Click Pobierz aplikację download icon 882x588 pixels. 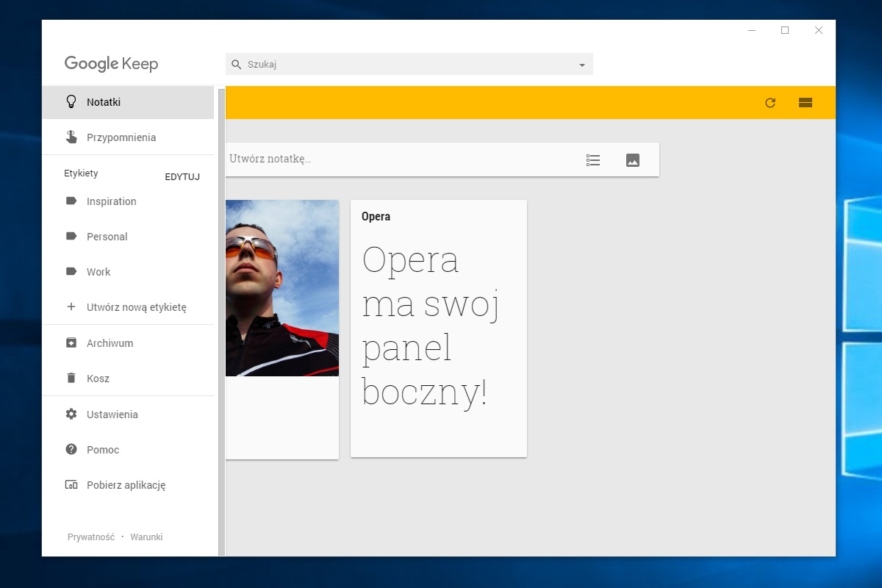pos(71,485)
